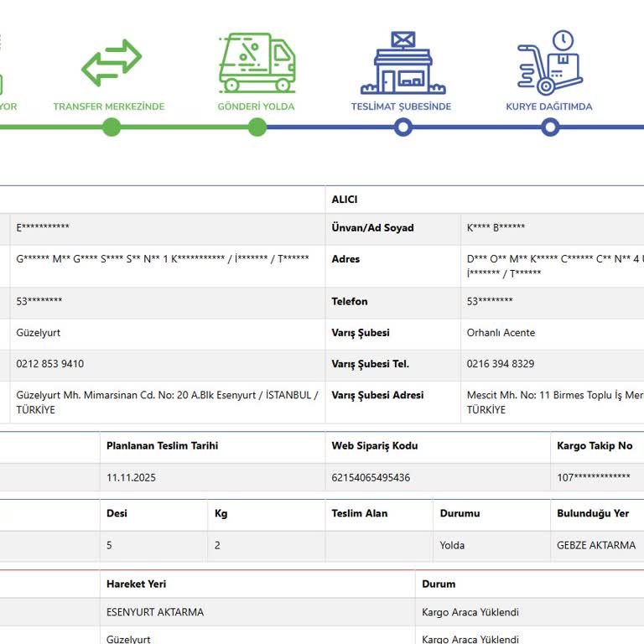Click the Teslimat Şubesinde progress marker

point(402,127)
